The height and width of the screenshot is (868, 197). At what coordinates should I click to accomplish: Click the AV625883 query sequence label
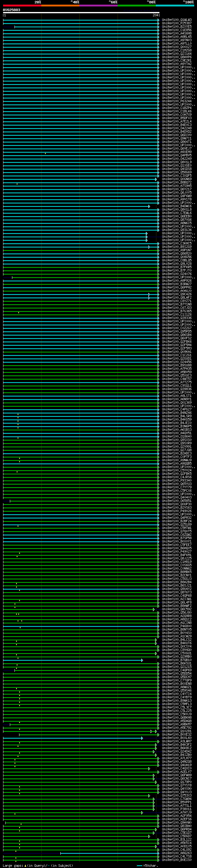[11, 10]
